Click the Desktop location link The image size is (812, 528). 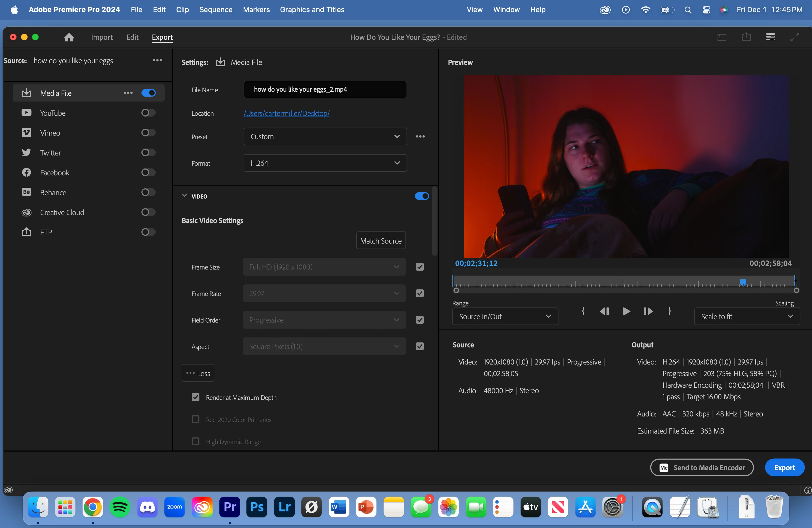pos(287,113)
